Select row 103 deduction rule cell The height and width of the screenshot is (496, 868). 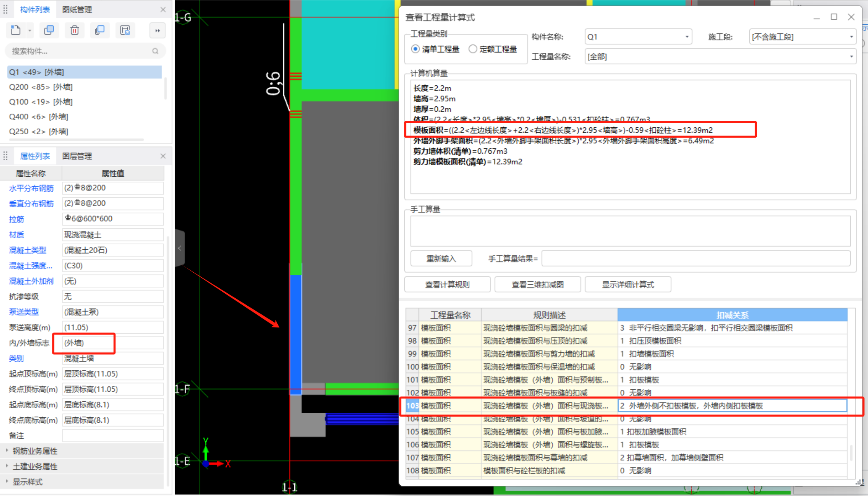pos(732,406)
